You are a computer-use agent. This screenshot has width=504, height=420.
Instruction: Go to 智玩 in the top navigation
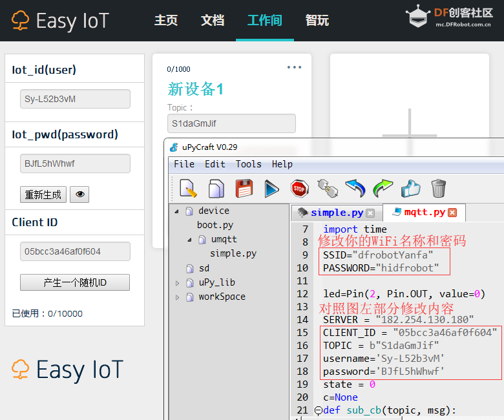[317, 20]
